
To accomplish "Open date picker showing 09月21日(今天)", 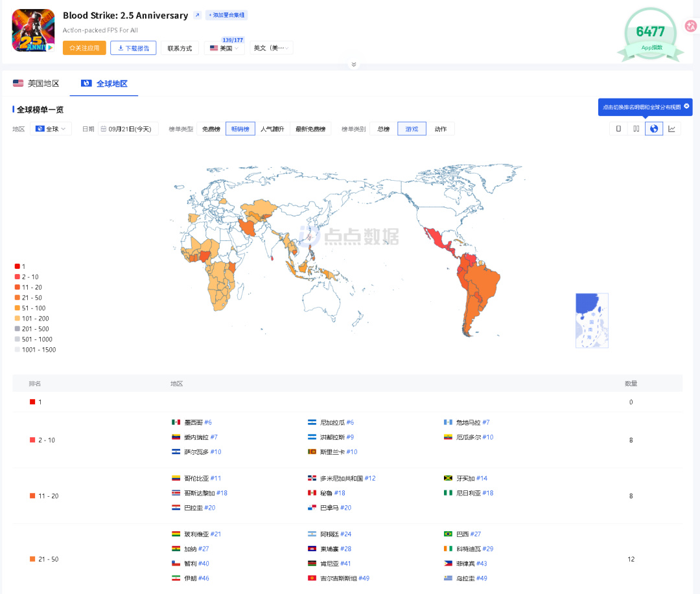I will (x=128, y=129).
